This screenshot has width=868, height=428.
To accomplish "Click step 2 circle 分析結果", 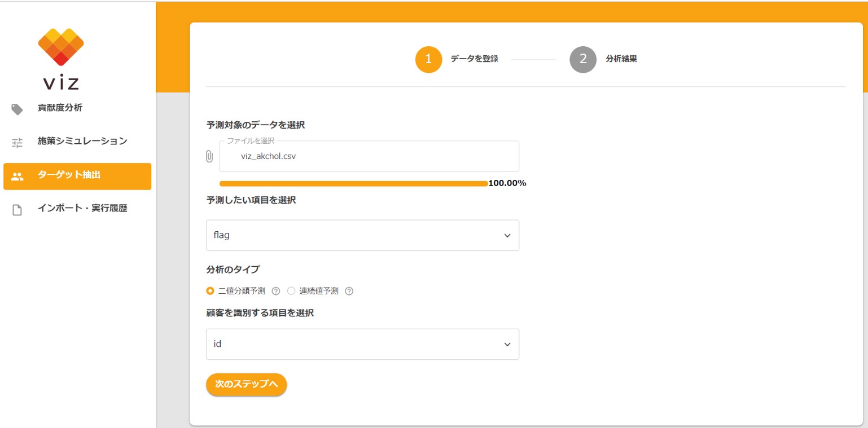I will click(583, 59).
